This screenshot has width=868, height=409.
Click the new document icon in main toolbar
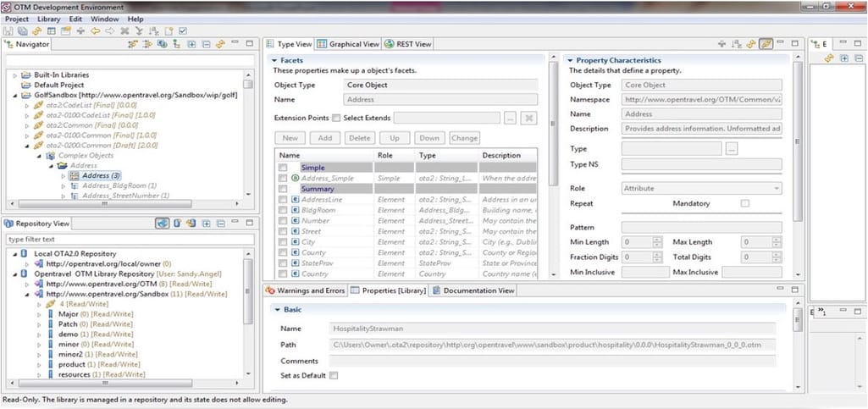click(169, 31)
